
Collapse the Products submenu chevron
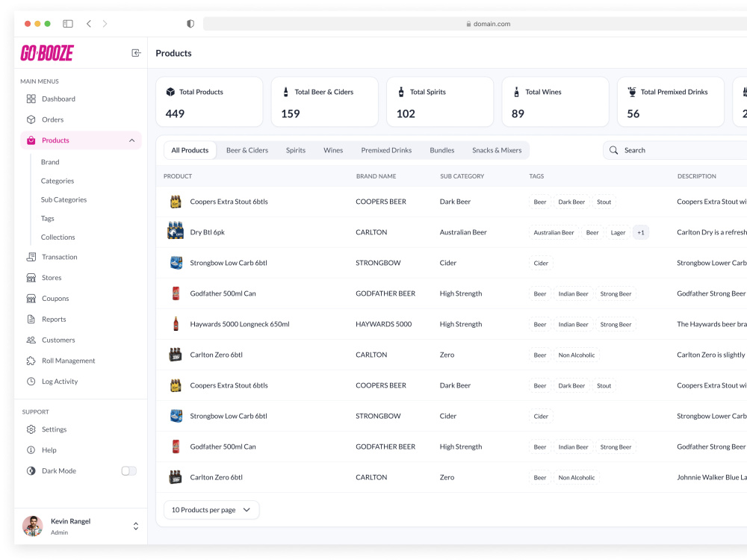[132, 140]
